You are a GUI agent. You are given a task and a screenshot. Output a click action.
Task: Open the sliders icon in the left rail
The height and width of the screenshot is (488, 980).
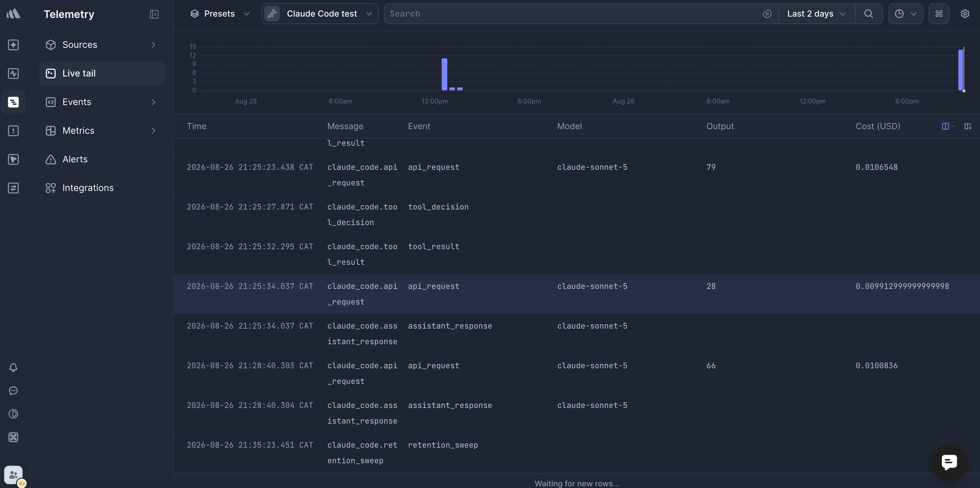point(13,188)
